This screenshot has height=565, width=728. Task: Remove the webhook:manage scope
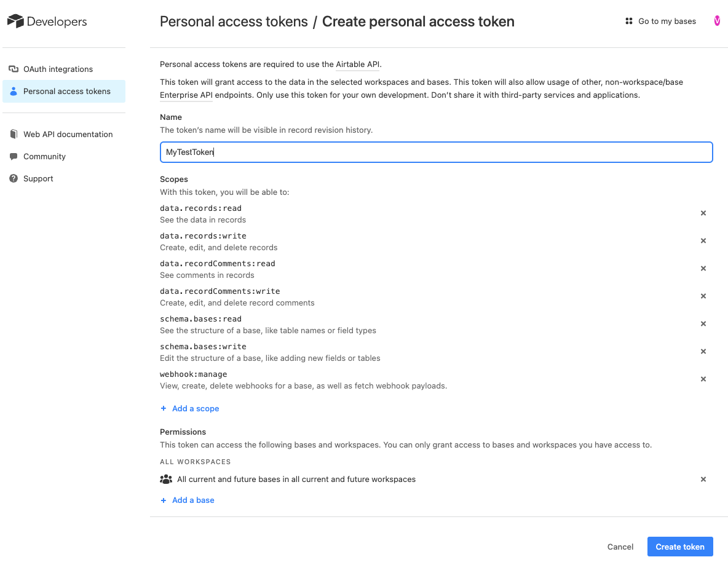(x=703, y=379)
